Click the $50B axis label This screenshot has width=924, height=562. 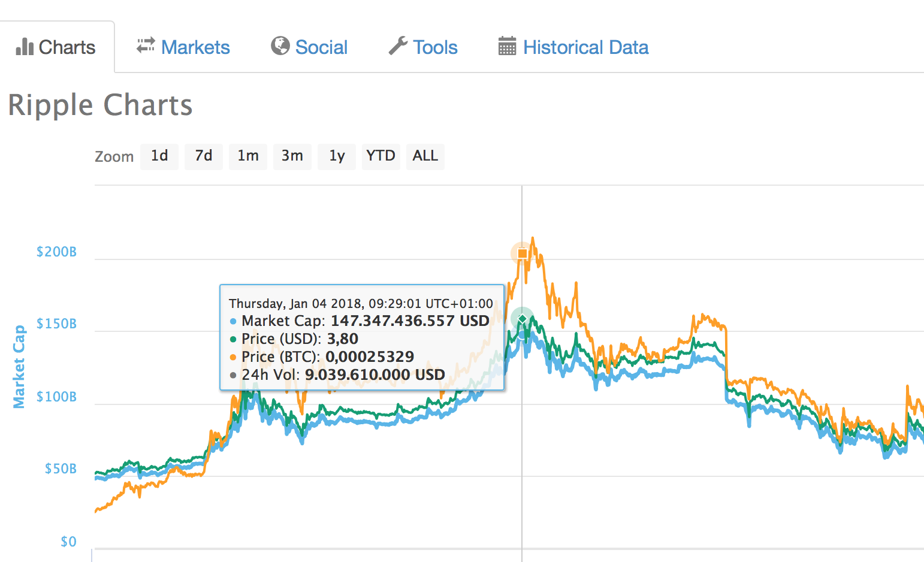61,469
